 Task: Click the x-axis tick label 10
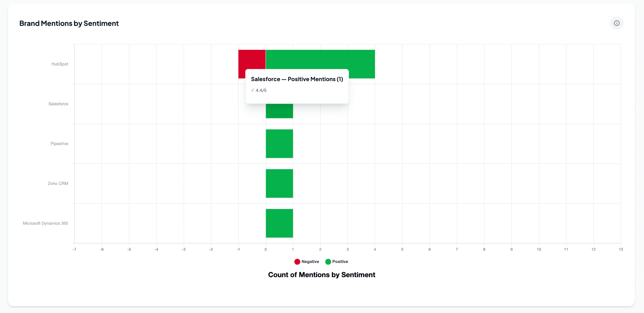539,249
